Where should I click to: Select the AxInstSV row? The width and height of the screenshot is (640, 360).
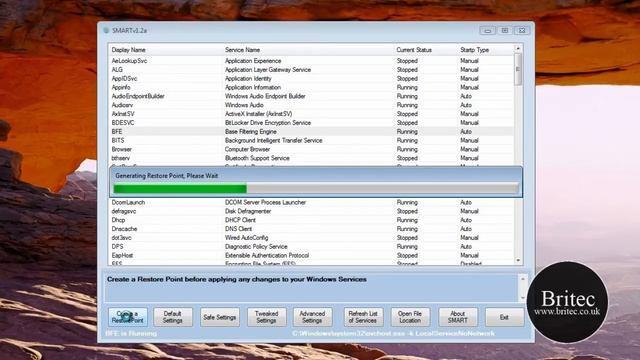click(x=311, y=114)
